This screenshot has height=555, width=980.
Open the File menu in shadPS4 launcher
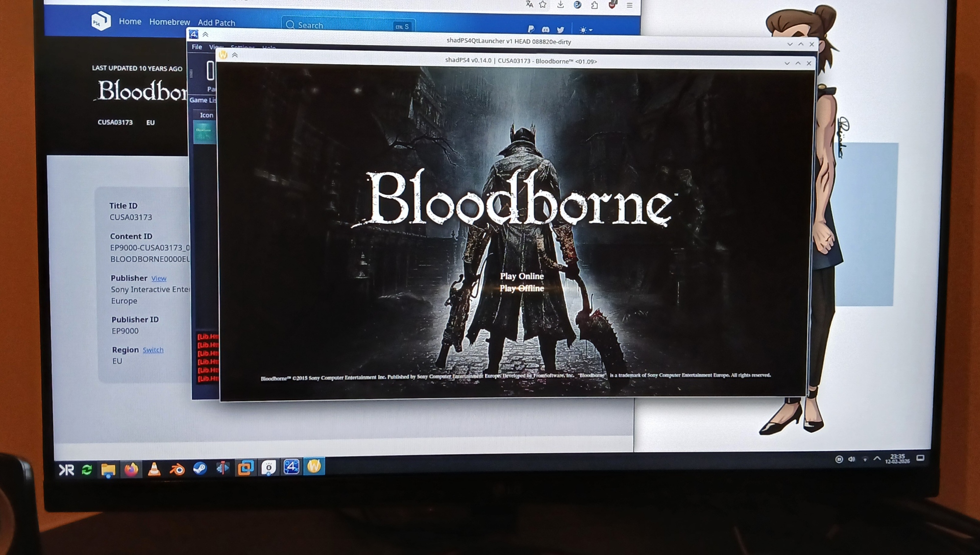(x=197, y=47)
